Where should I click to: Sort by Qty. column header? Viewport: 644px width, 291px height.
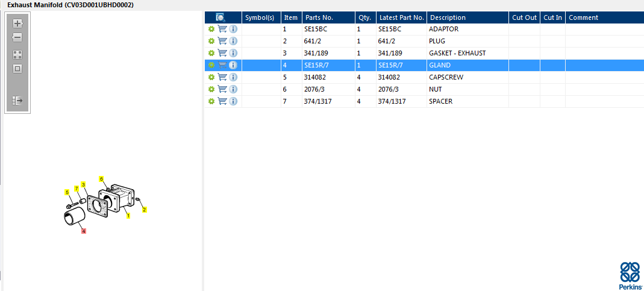pyautogui.click(x=366, y=17)
